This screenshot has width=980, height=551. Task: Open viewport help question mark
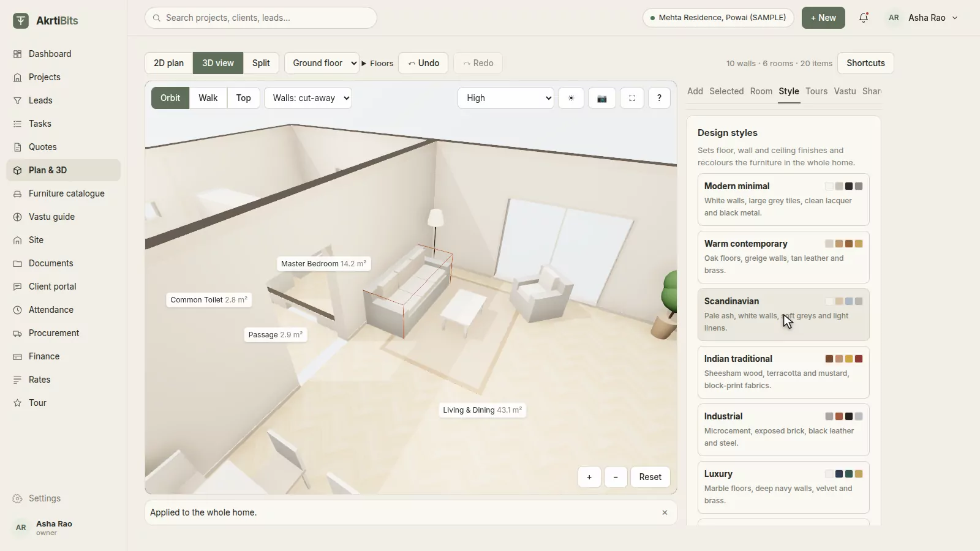659,98
